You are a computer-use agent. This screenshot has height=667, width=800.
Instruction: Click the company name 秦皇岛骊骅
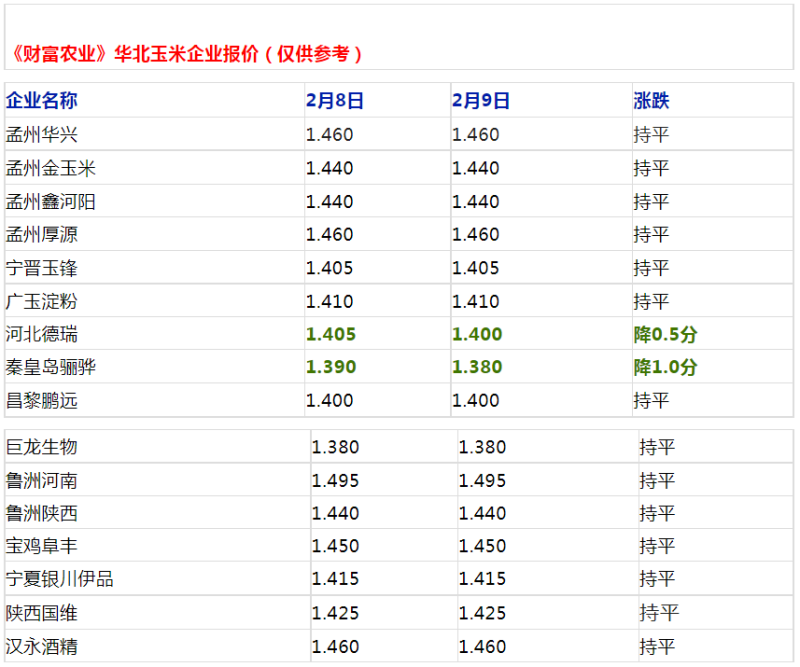click(51, 367)
